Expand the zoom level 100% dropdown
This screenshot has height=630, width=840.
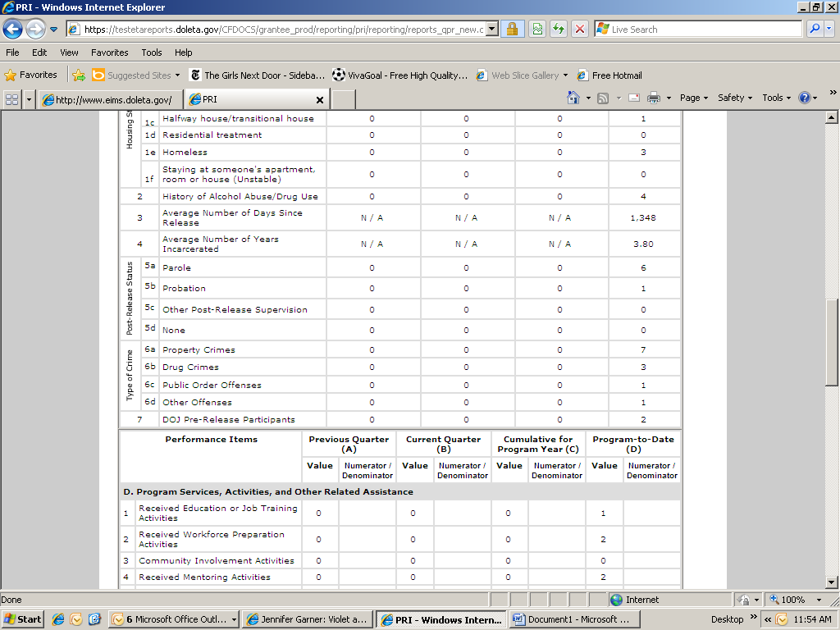click(819, 600)
